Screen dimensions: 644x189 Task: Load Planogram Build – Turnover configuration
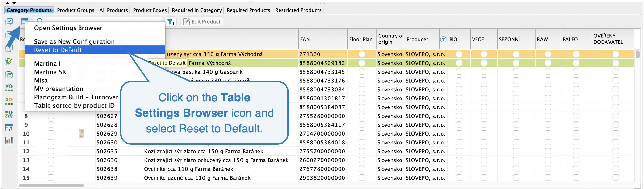[76, 97]
